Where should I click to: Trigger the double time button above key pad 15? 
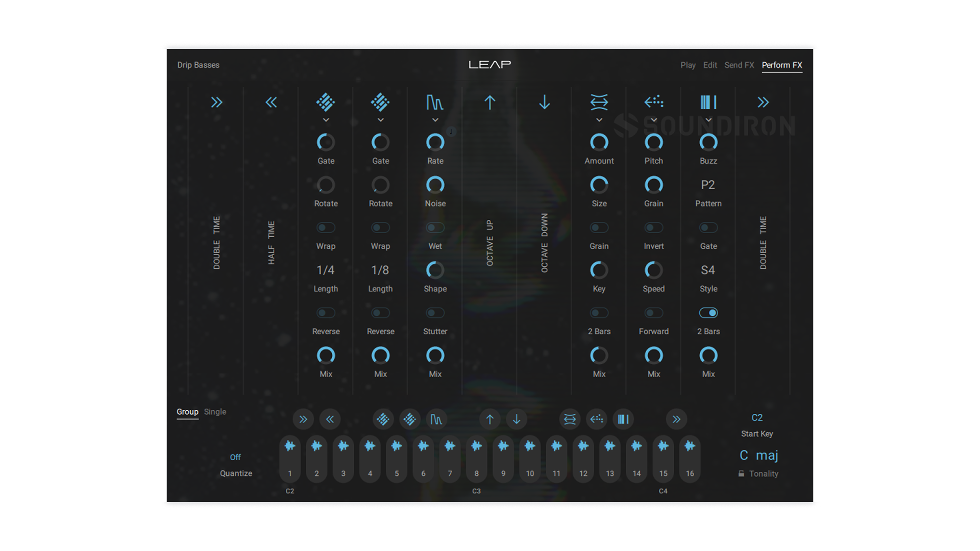677,419
